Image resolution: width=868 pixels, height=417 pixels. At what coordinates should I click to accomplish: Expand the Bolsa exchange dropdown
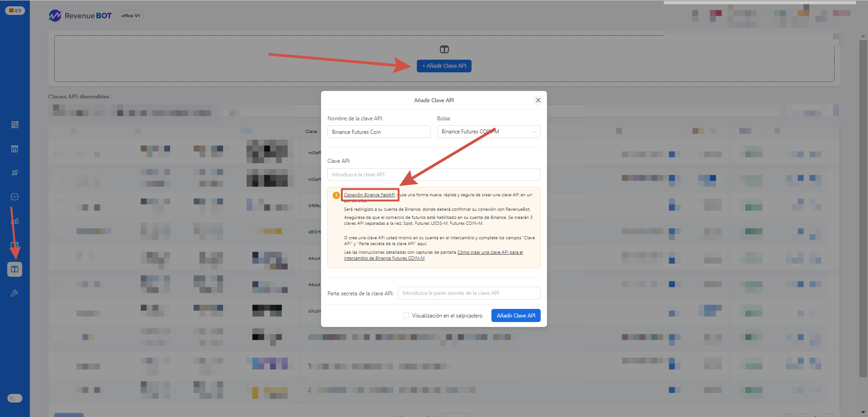pyautogui.click(x=489, y=132)
